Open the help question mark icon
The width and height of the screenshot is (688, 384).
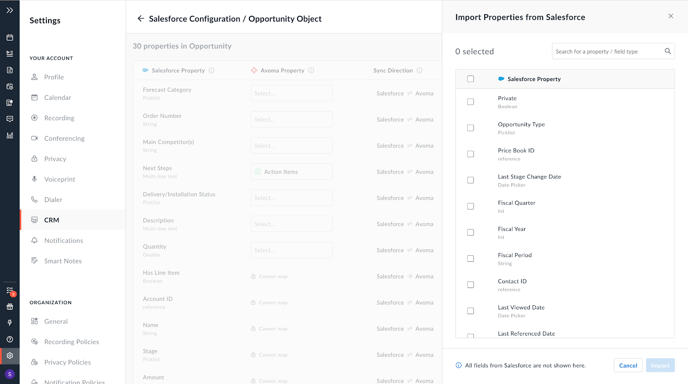(x=10, y=339)
